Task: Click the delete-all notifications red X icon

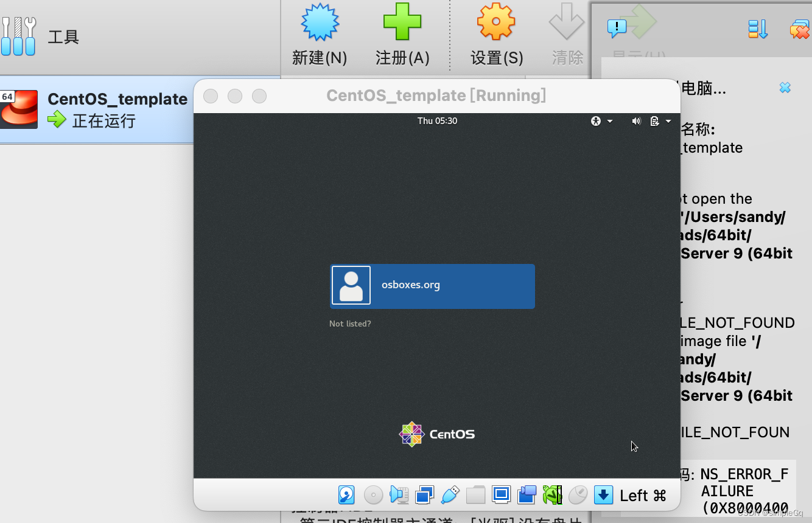Action: (x=800, y=29)
